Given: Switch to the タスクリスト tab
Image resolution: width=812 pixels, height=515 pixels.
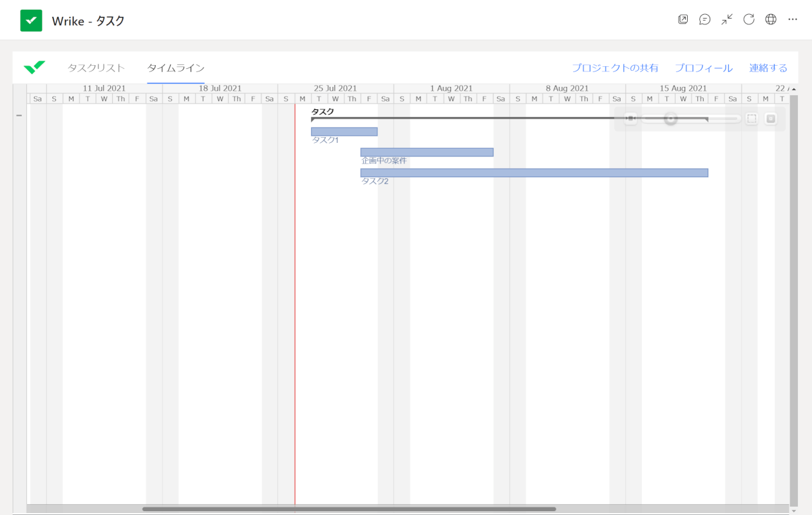Looking at the screenshot, I should (x=97, y=68).
